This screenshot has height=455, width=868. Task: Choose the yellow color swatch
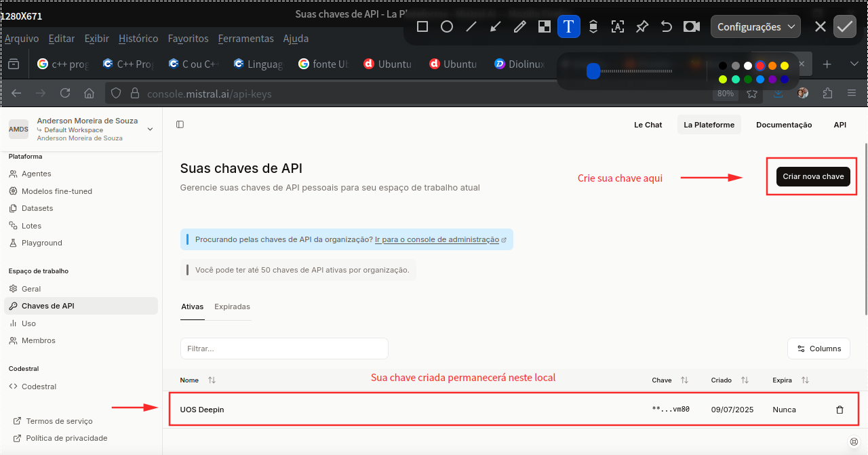(785, 66)
